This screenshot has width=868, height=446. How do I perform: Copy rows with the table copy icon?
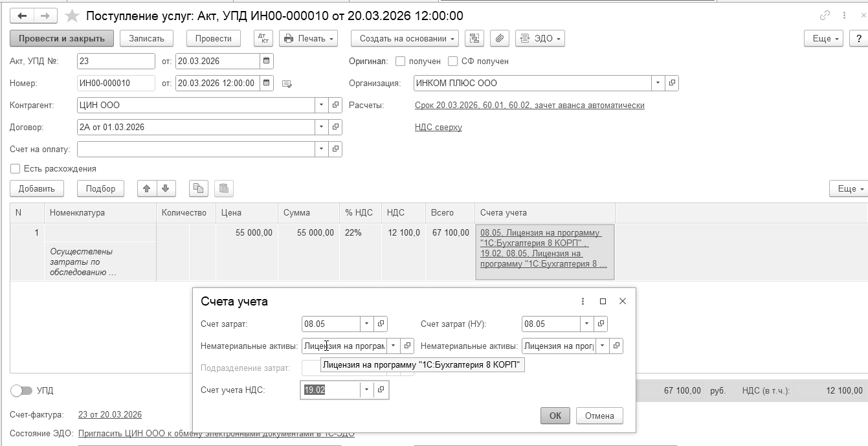pos(198,188)
